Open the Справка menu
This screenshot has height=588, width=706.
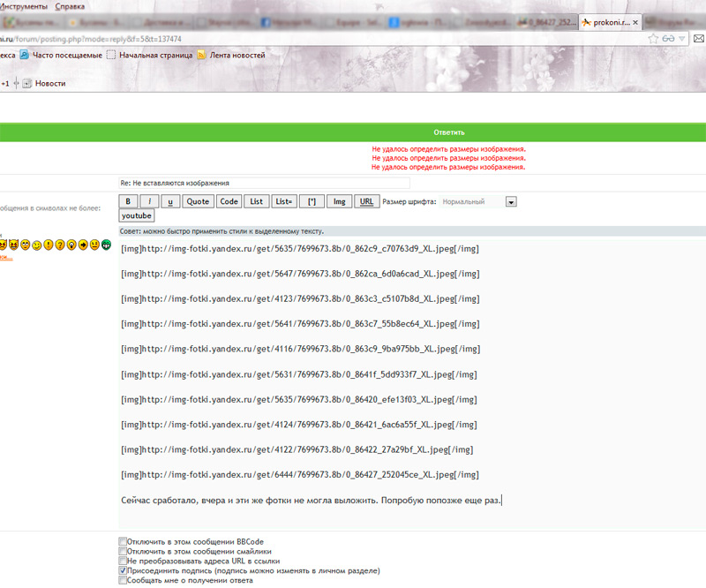(70, 6)
